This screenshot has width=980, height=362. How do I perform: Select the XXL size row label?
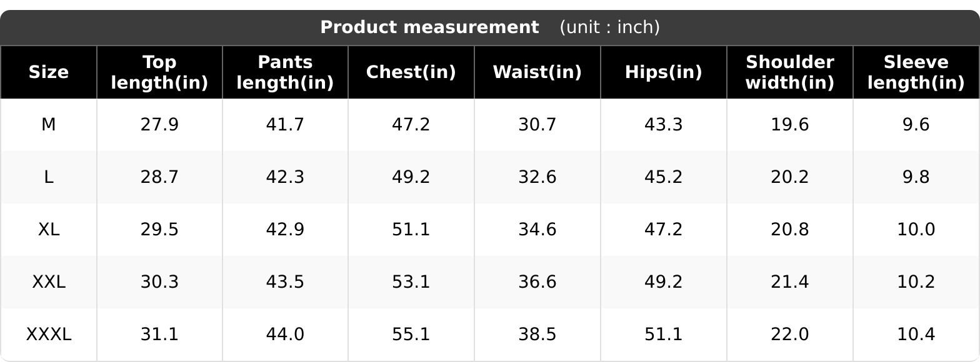click(49, 282)
